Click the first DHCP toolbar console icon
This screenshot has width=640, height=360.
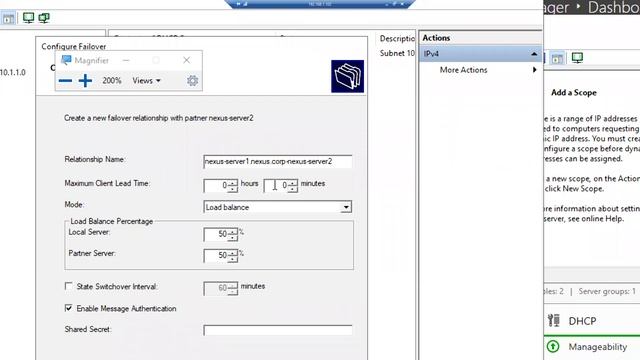[x=8, y=18]
